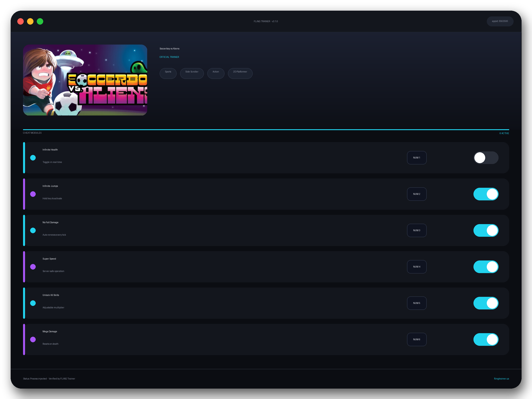Click the NUM 2 hotkey button
This screenshot has height=399, width=532.
tap(417, 194)
